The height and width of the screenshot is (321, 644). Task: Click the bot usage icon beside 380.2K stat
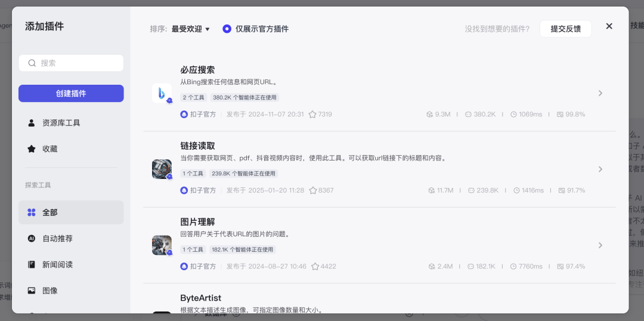point(468,115)
